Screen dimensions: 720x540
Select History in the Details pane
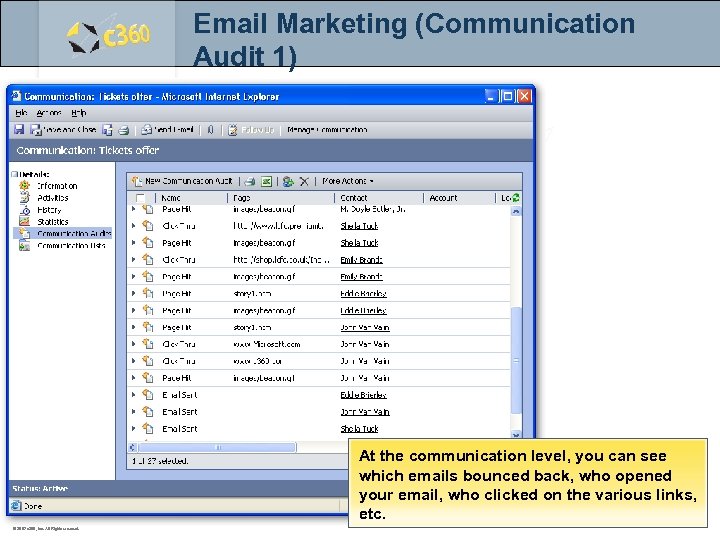49,210
